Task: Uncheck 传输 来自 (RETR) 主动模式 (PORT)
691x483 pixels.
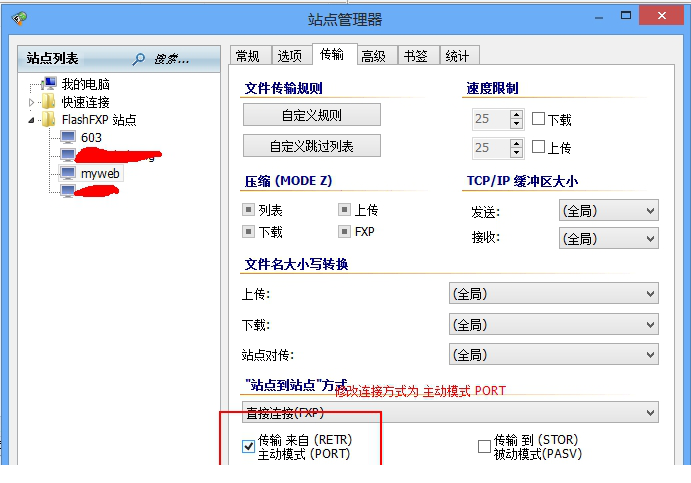Action: [249, 446]
